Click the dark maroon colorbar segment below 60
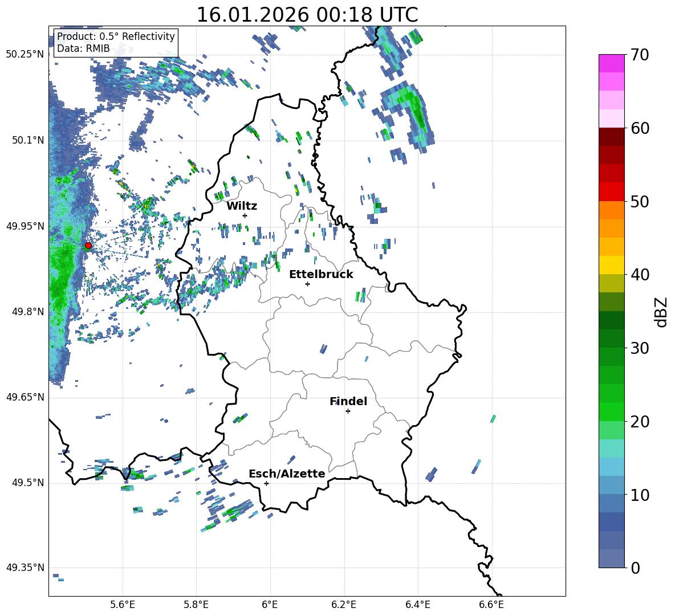The image size is (675, 616). (611, 137)
